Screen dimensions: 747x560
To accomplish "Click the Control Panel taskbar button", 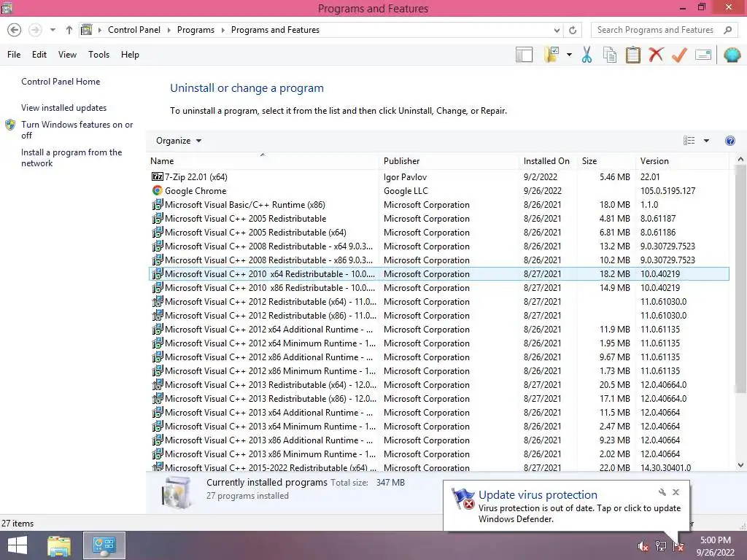I will tap(104, 545).
